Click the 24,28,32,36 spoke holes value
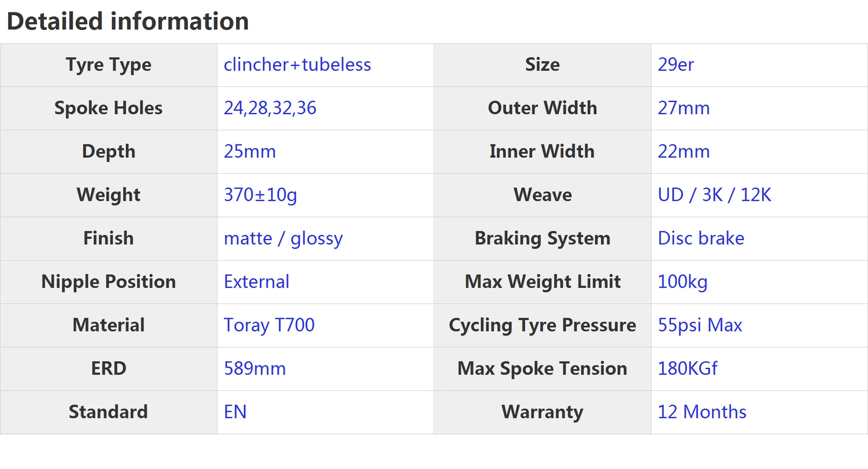Viewport: 868px width, 469px height. point(270,108)
